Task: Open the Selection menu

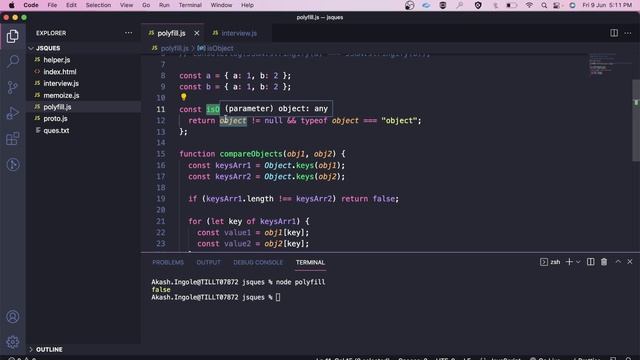Action: (x=98, y=5)
